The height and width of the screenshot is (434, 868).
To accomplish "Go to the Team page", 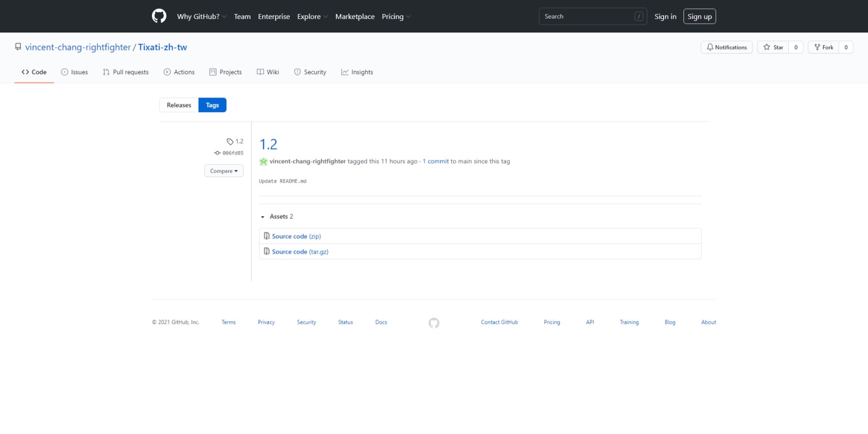I will 242,17.
